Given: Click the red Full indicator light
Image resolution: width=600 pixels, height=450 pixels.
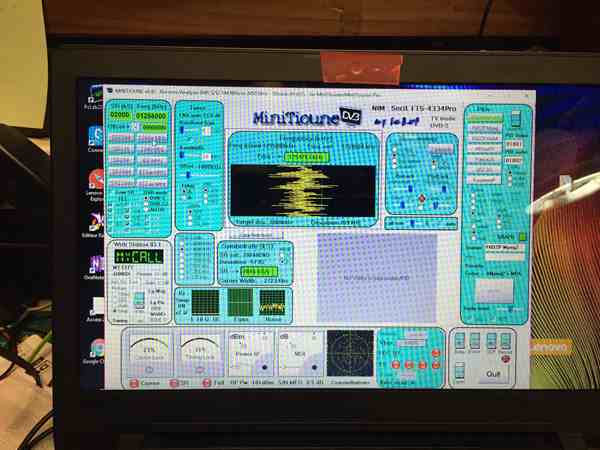Looking at the screenshot, I should (x=207, y=383).
